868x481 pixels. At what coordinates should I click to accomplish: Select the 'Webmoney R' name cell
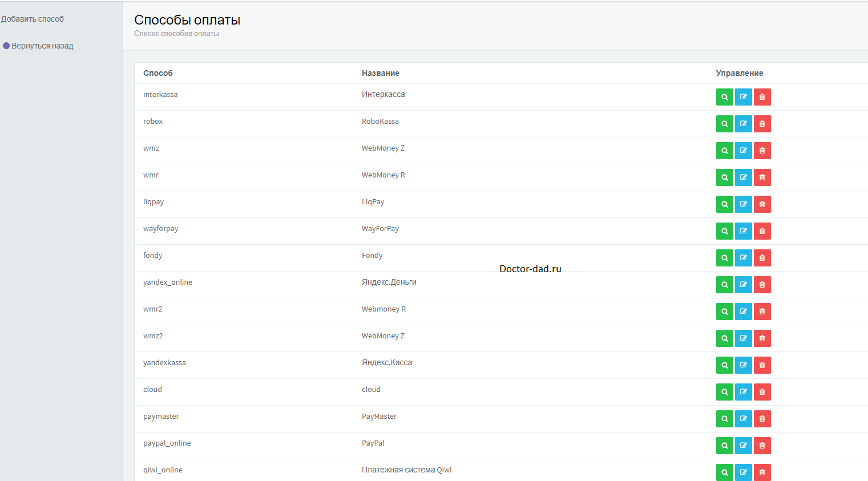(383, 309)
